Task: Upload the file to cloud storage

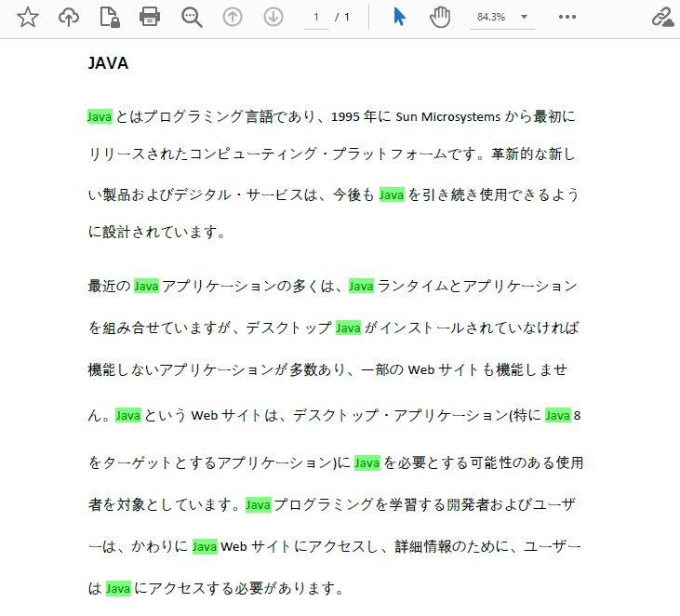Action: click(69, 18)
